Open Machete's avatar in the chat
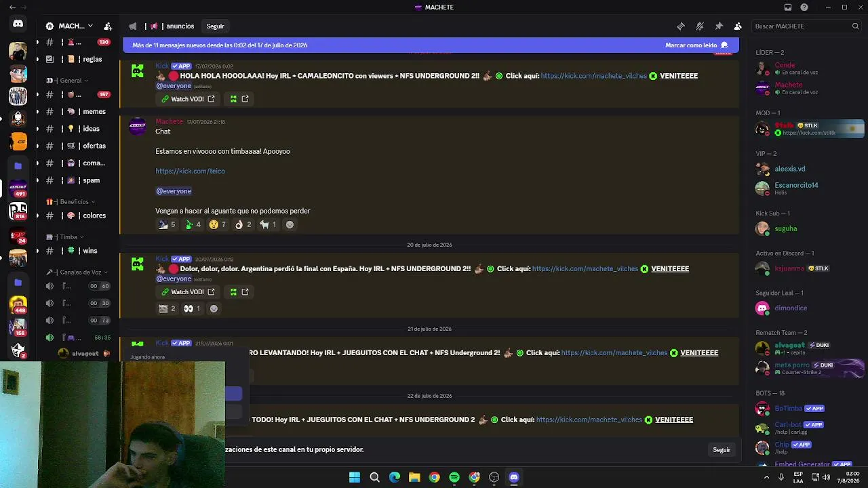The image size is (868, 488). (138, 127)
